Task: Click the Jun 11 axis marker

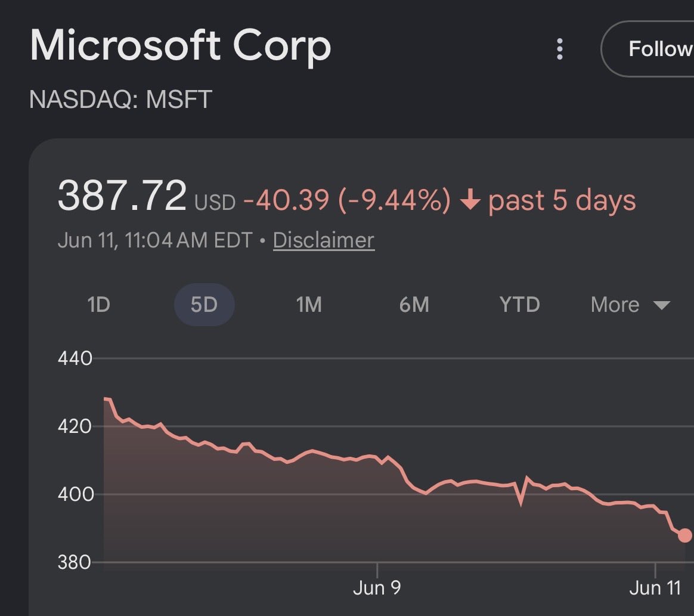Action: (655, 588)
